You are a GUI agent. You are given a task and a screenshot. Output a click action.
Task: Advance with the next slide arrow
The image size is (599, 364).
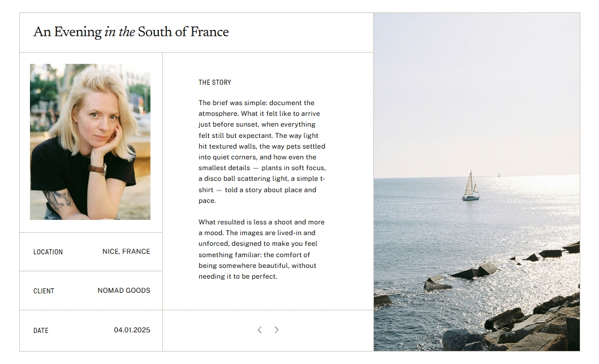point(276,330)
